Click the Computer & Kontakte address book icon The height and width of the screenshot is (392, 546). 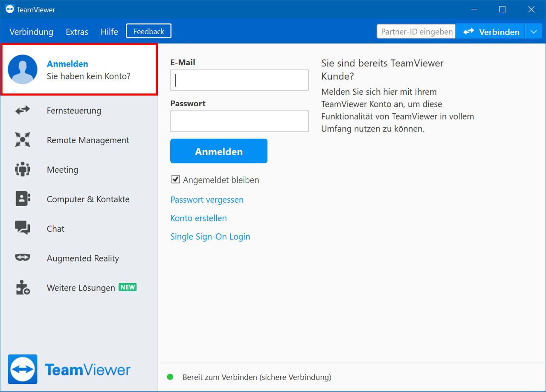pos(23,199)
